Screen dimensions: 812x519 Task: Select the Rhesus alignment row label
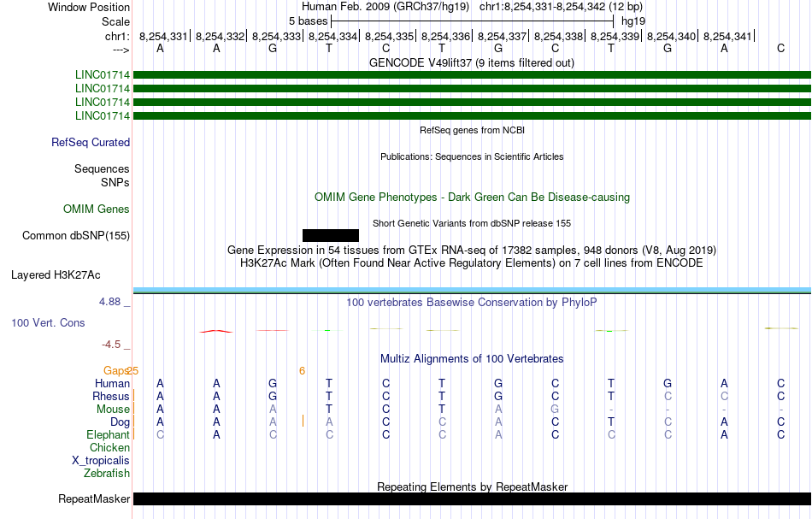coord(111,396)
